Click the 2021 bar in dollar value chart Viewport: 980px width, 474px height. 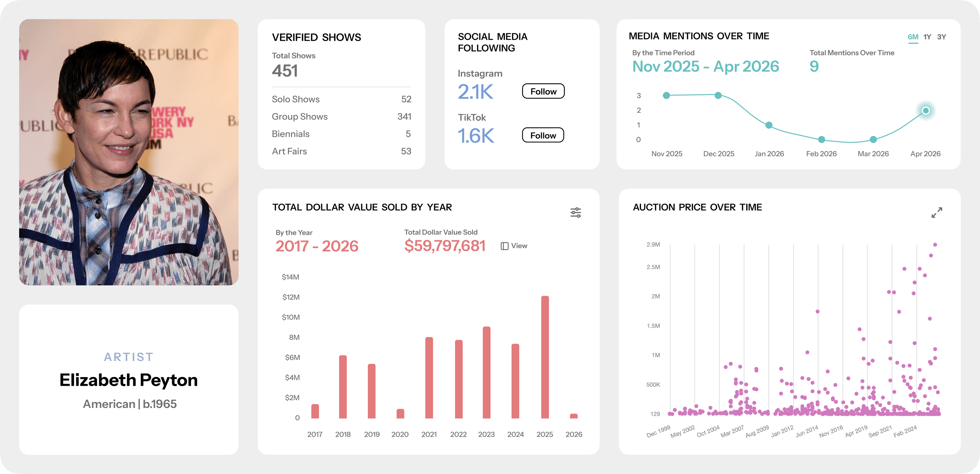click(x=429, y=377)
